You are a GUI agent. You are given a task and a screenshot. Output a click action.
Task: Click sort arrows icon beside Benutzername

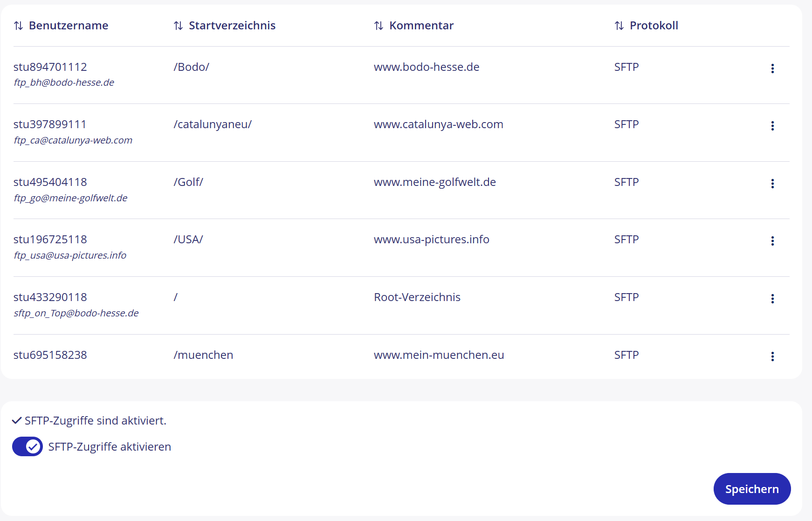point(18,26)
